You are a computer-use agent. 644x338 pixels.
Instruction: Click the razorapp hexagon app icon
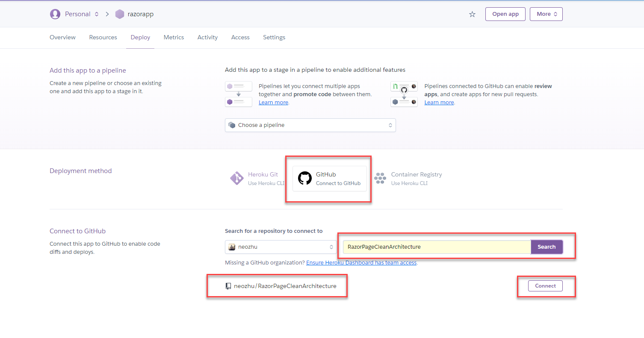[x=120, y=14]
